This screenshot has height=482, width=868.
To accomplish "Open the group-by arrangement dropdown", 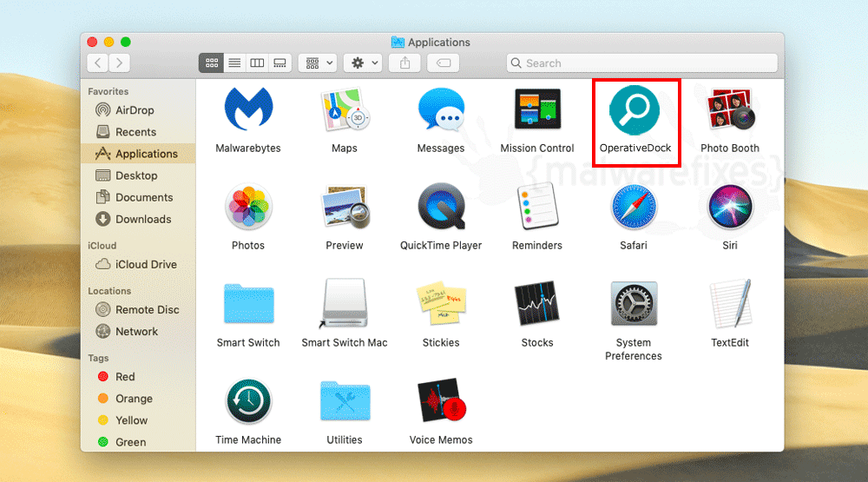I will [318, 63].
